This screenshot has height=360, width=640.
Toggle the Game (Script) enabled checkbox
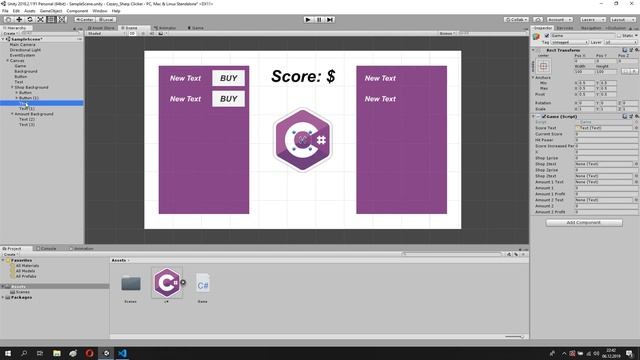point(544,116)
